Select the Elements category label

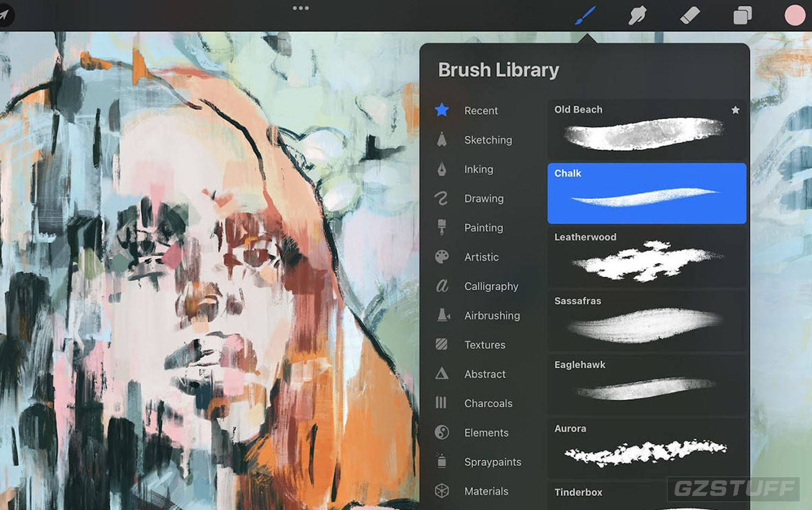click(x=487, y=433)
